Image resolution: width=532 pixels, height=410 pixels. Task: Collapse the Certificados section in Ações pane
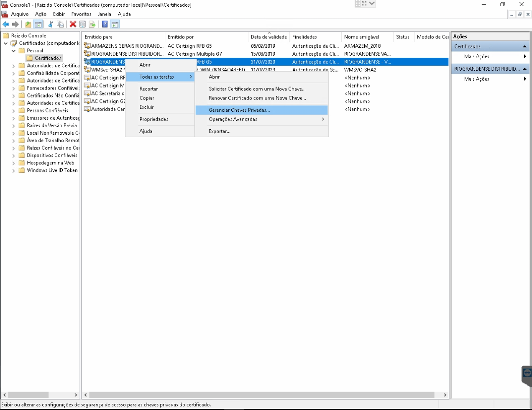click(524, 46)
